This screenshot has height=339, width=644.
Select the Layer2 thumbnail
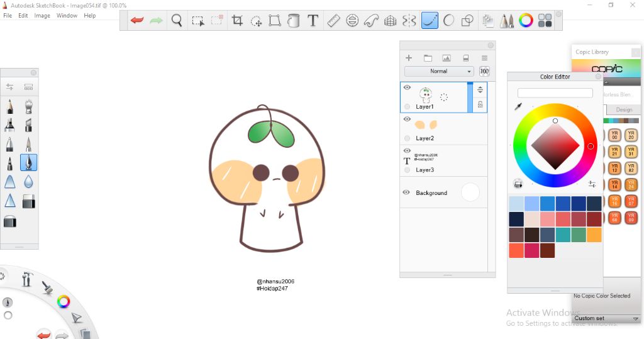426,125
